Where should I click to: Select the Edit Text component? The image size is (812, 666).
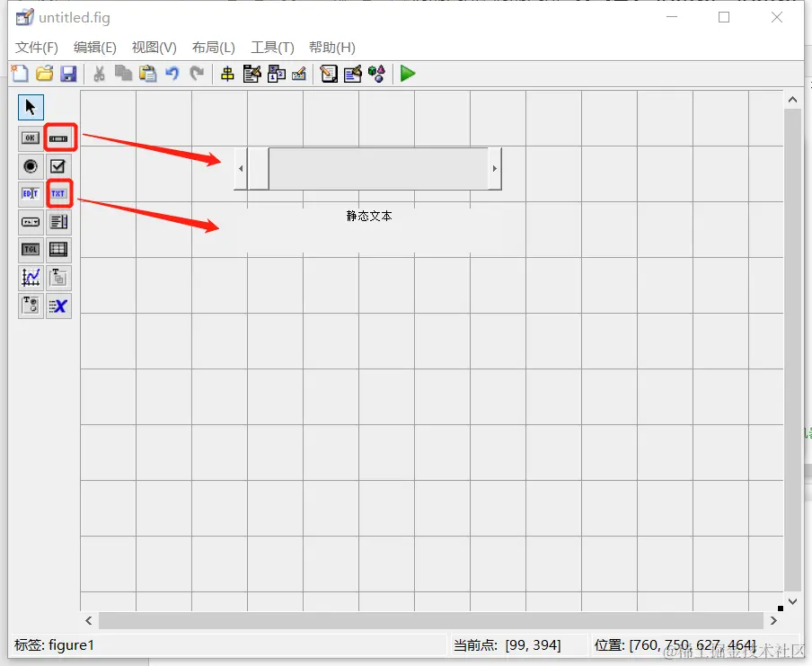(31, 194)
